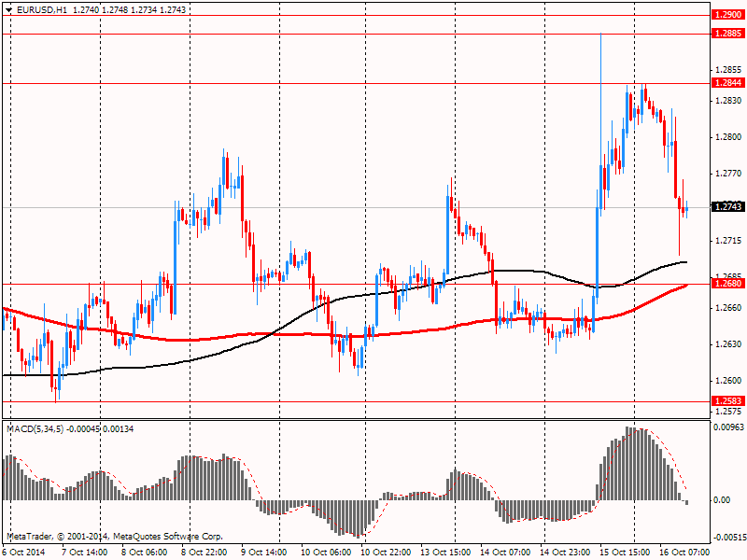Select the 1.2844 red price level label
The width and height of the screenshot is (747, 560).
coord(728,83)
